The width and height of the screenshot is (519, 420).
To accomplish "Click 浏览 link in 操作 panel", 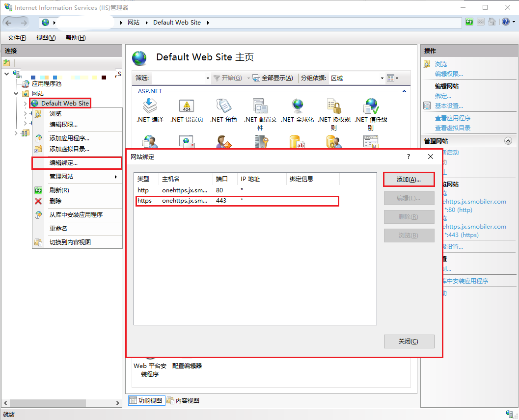I will pyautogui.click(x=441, y=64).
